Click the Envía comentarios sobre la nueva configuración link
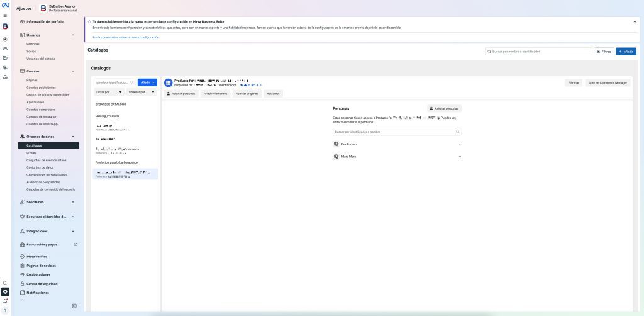Viewport: 644px width, 316px height. [126, 37]
